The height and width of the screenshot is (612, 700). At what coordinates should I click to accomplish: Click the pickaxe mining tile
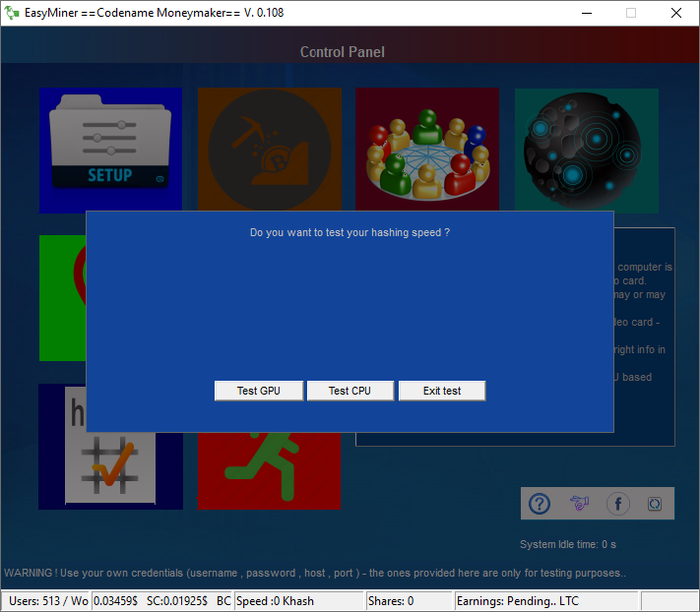pos(270,149)
